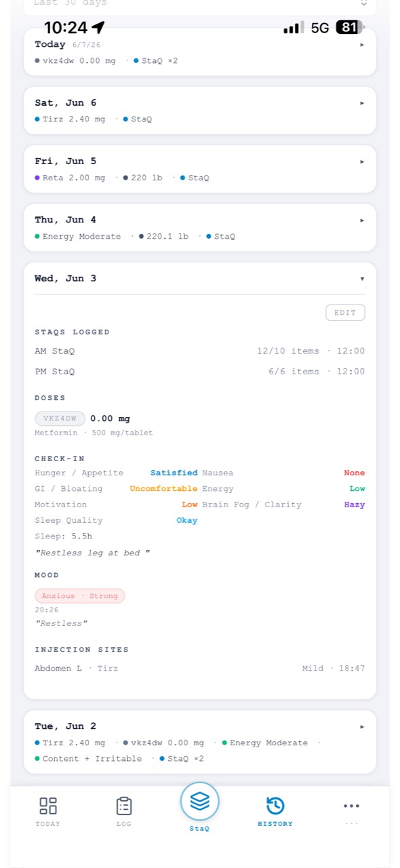Tap Energy Moderate tag on Thu, Jun 4
Screen dimensions: 400x868
[x=78, y=237]
